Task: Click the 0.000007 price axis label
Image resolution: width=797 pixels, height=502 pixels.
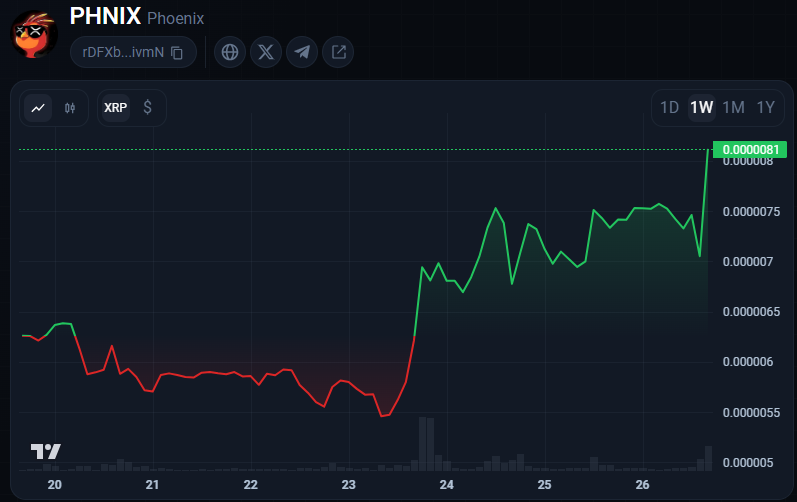Action: [748, 262]
